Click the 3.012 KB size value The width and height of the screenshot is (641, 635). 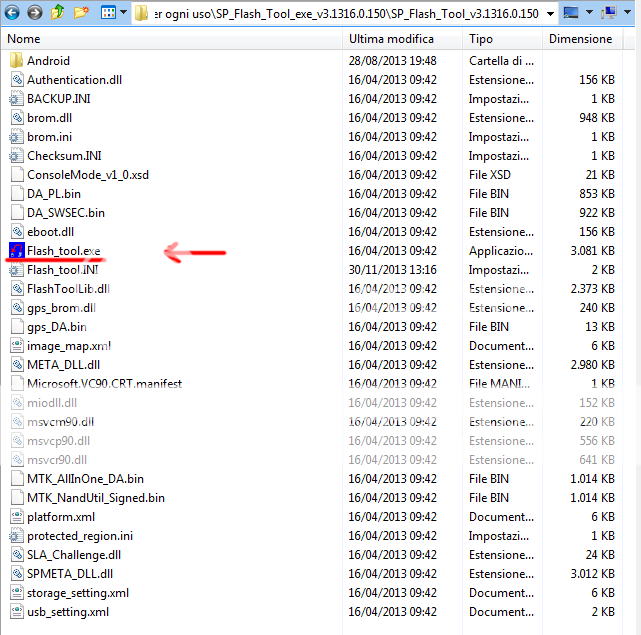click(x=592, y=574)
